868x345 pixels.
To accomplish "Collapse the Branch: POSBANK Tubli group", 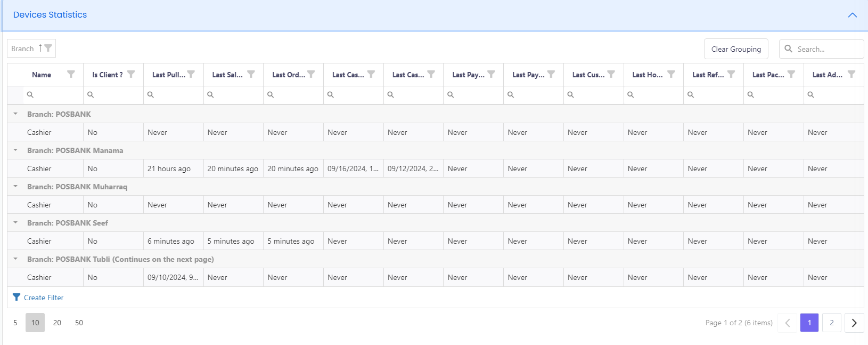I will click(15, 259).
